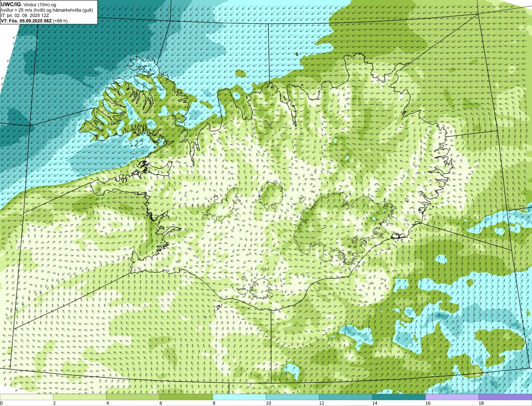Click the "2" tick label on the color scale
Image resolution: width=532 pixels, height=406 pixels.
(x=54, y=404)
